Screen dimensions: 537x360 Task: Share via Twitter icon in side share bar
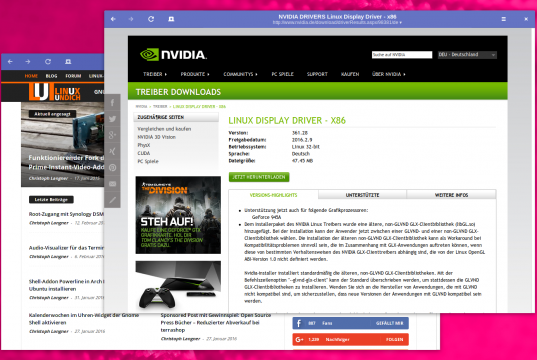pos(112,119)
